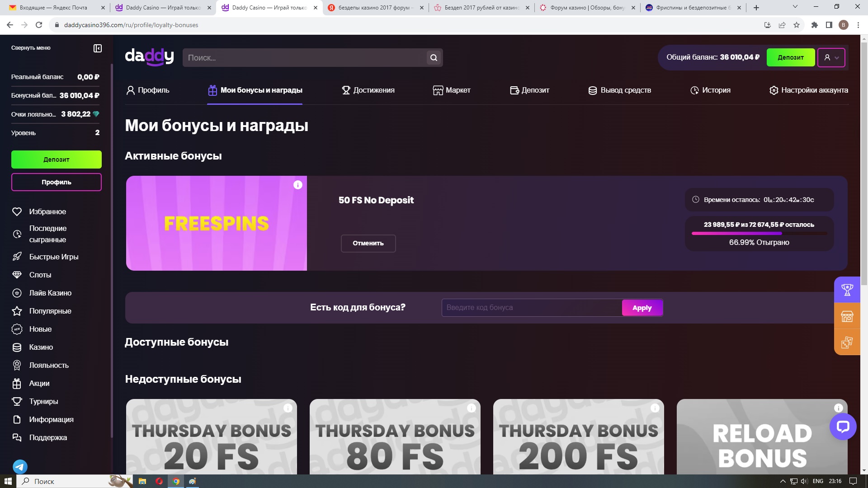Open Слоты in the sidebar

click(40, 275)
